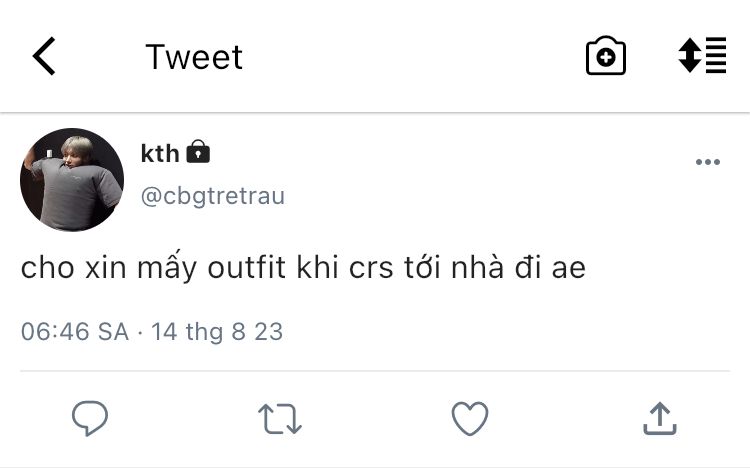Tap the padlock icon beside kth
750x468 pixels.
click(199, 153)
